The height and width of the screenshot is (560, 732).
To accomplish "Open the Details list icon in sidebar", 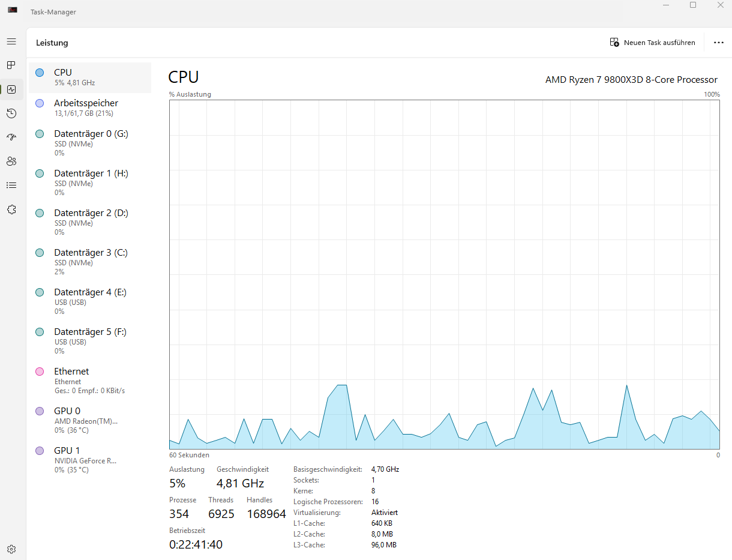I will coord(11,185).
